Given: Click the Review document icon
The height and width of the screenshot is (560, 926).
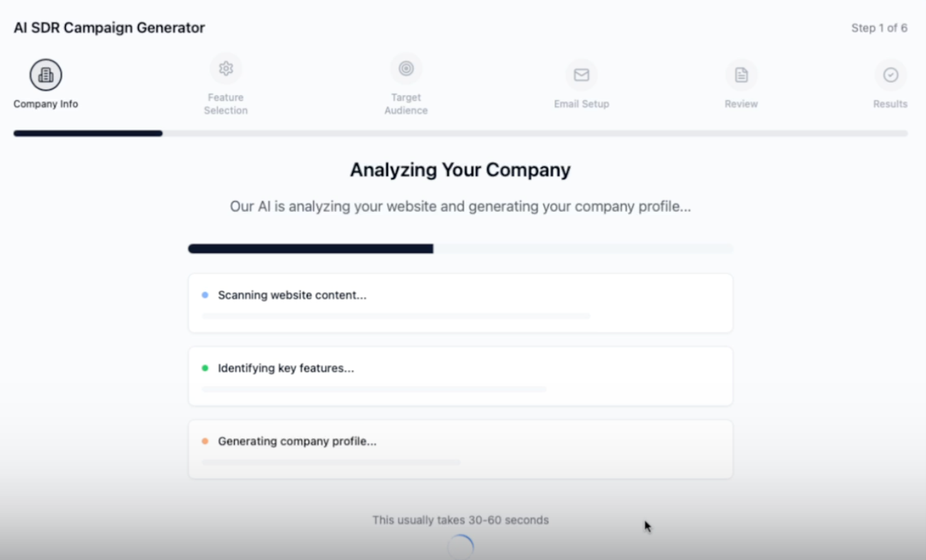Looking at the screenshot, I should tap(741, 75).
